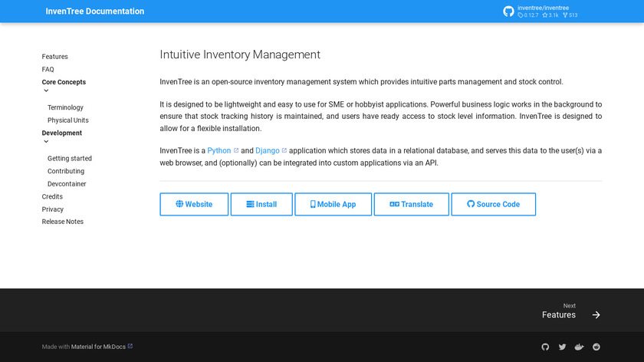Collapse the Development section chevron
644x362 pixels.
(46, 142)
